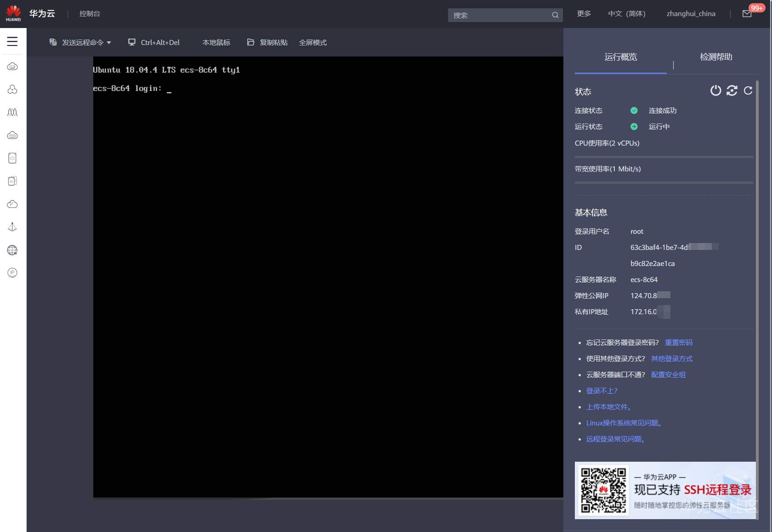Open the 更多 menu in header

point(584,14)
